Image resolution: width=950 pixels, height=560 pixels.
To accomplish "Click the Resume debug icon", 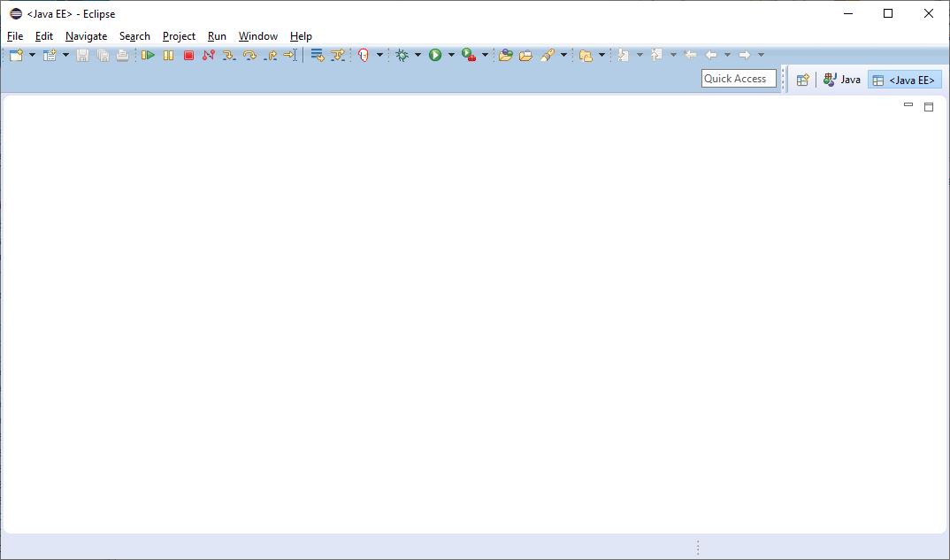I will pyautogui.click(x=148, y=55).
